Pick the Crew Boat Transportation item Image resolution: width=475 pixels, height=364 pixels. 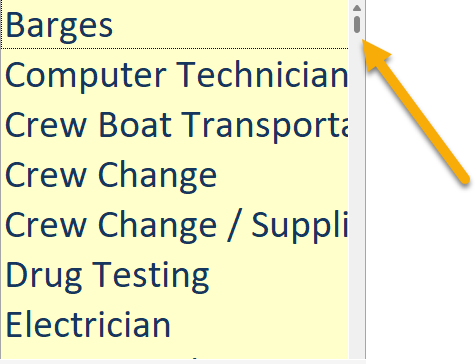click(x=175, y=125)
